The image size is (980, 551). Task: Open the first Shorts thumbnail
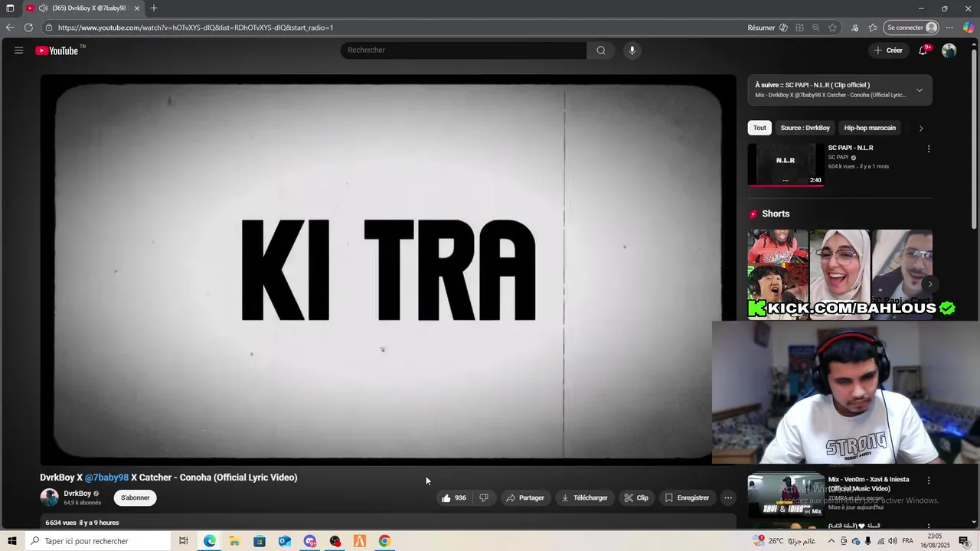778,273
